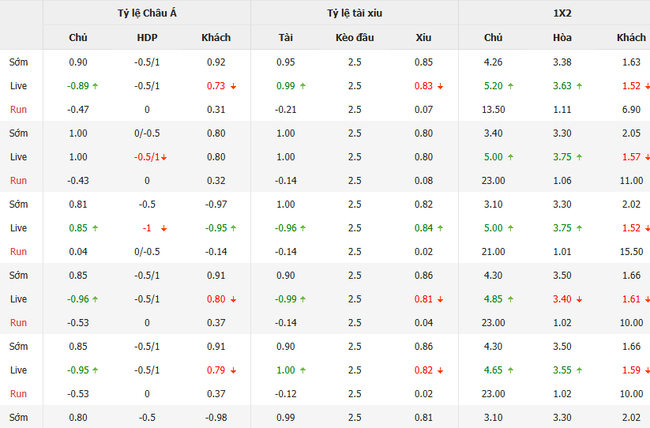This screenshot has width=650, height=428.
Task: Click the red down arrow beside 0.73
Action: click(x=232, y=86)
